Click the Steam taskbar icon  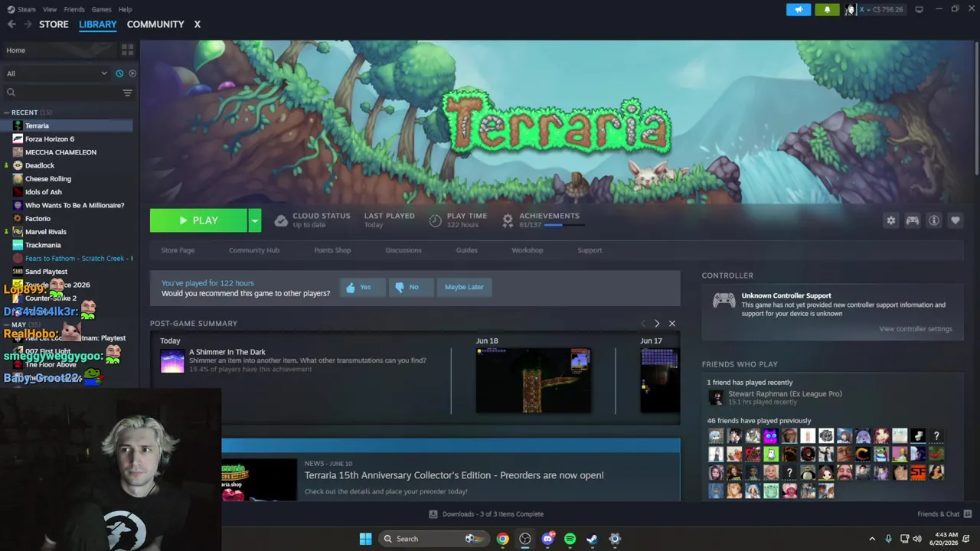(592, 539)
